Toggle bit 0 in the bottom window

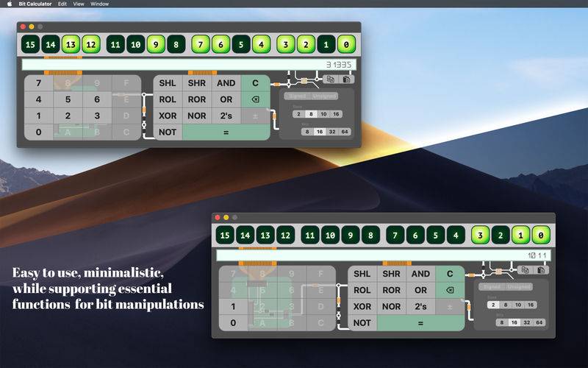click(x=541, y=236)
